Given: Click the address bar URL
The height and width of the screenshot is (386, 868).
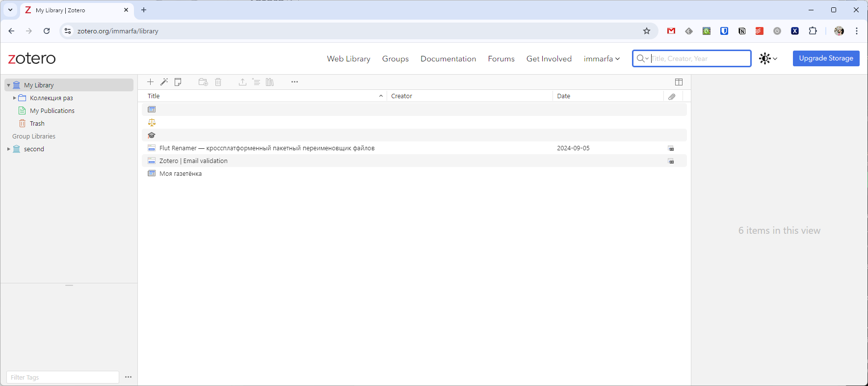Looking at the screenshot, I should click(118, 31).
